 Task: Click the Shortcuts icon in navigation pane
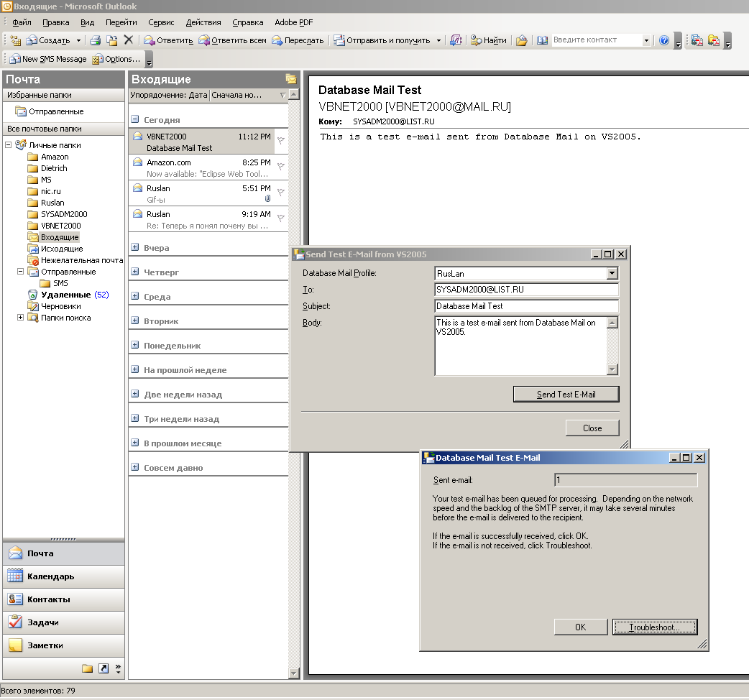(104, 668)
